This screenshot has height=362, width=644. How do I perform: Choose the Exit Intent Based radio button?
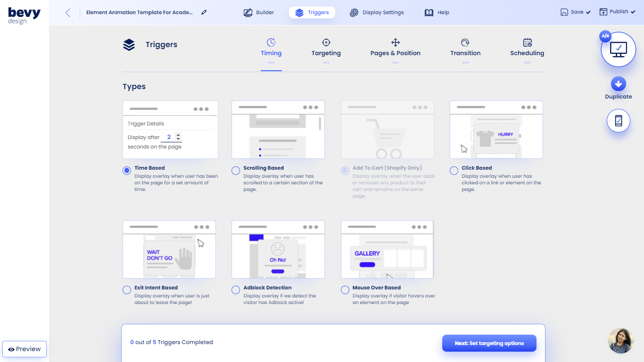(127, 290)
